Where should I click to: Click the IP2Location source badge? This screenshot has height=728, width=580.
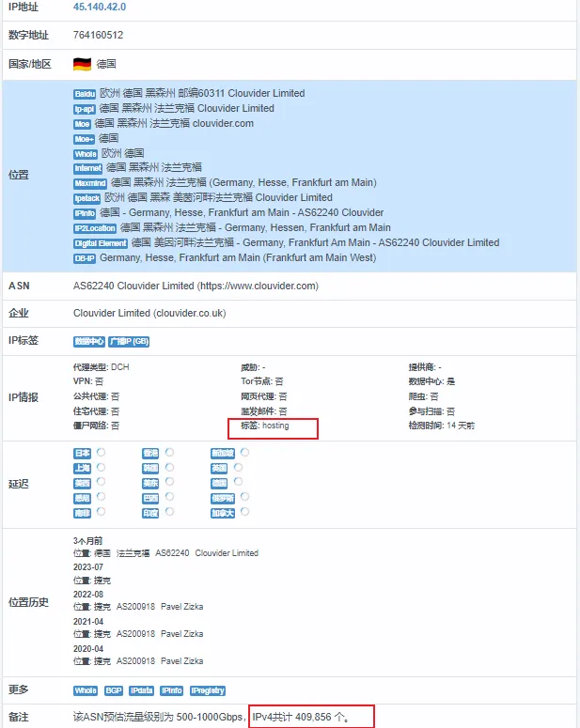pos(92,228)
